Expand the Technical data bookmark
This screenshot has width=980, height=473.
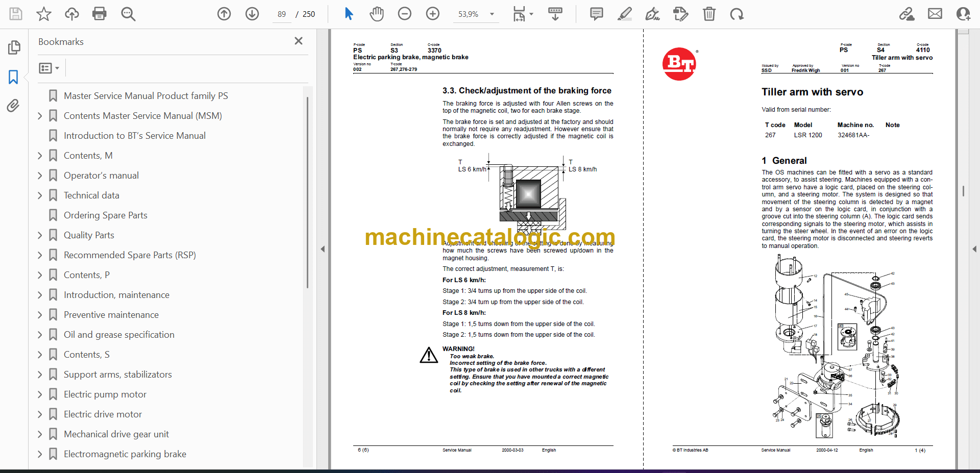point(40,195)
